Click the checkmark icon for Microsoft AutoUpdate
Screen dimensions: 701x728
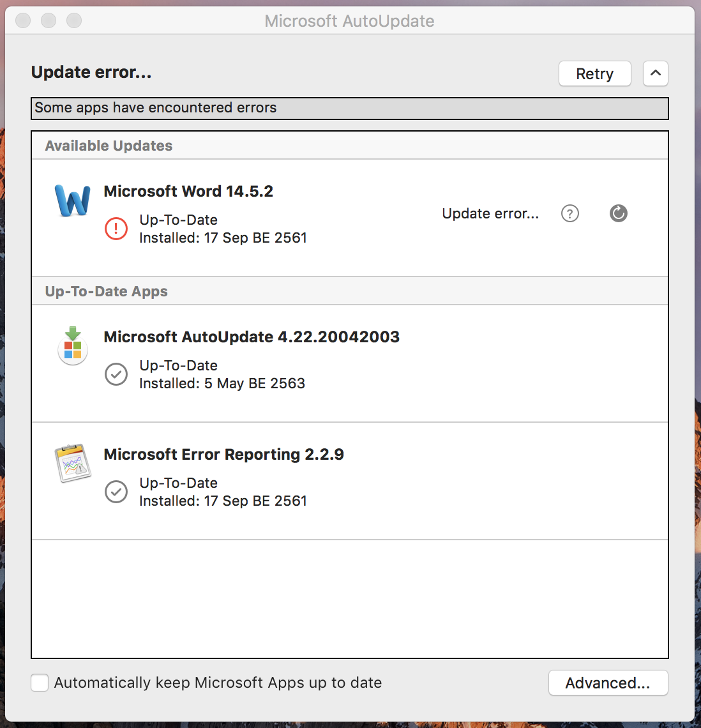click(x=116, y=374)
